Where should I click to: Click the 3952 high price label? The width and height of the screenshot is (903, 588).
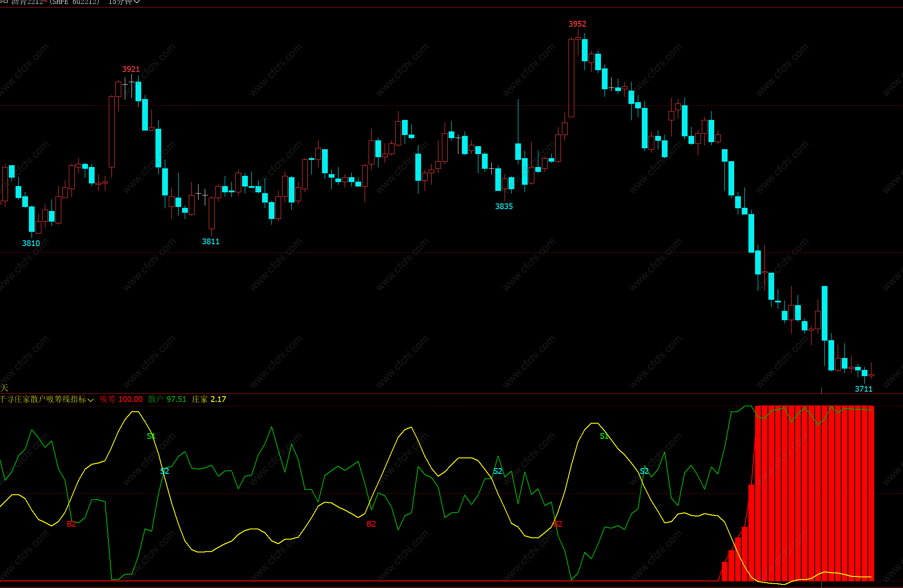577,24
